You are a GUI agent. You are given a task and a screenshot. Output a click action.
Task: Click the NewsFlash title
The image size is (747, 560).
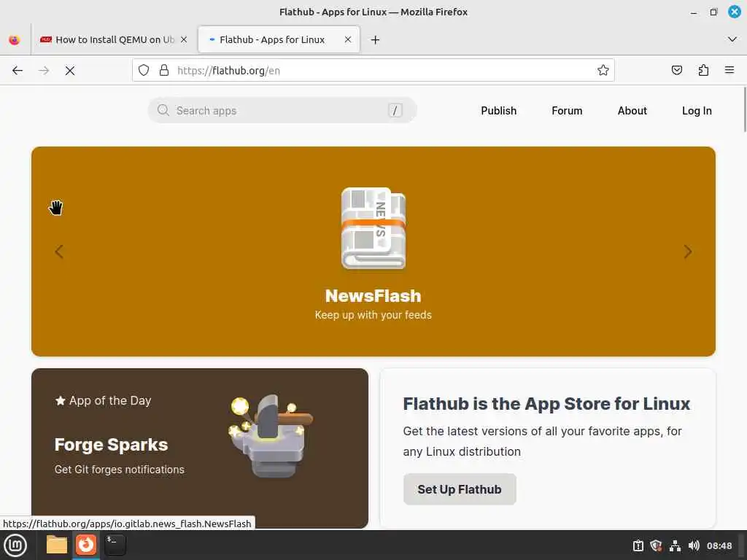coord(373,296)
